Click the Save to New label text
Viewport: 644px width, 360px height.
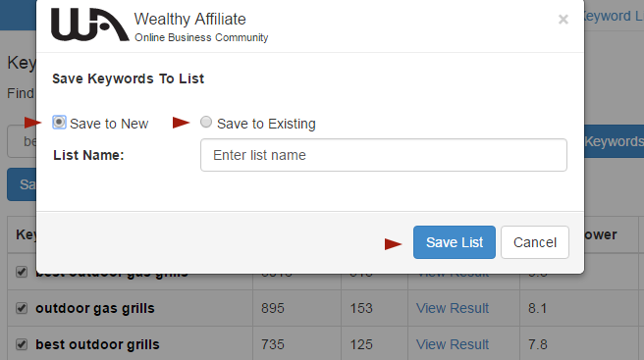pos(109,124)
